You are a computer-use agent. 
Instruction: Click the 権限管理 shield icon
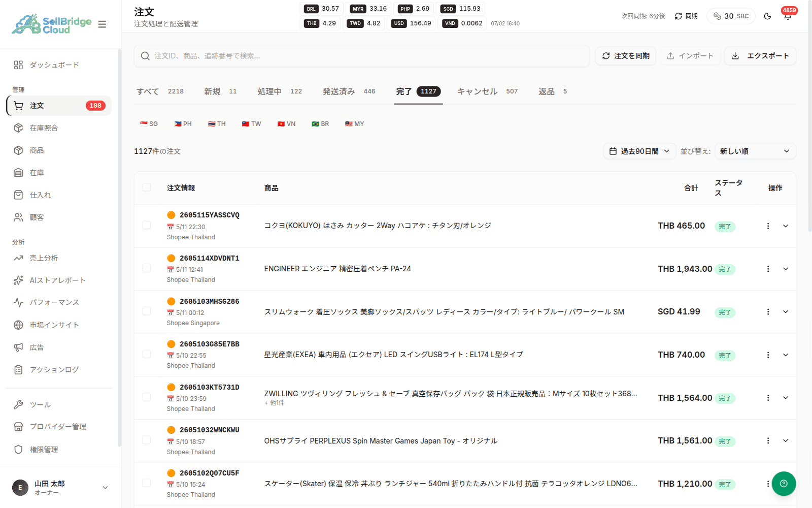[18, 450]
